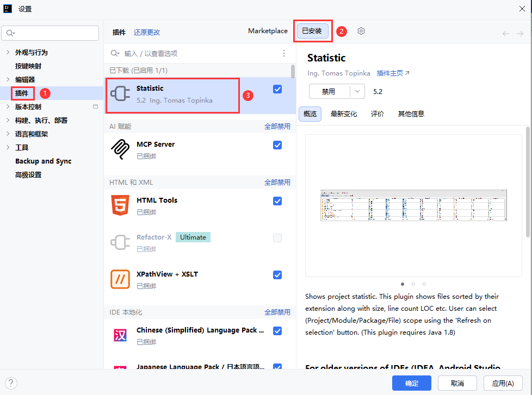Toggle the XPathView + XSLT checkbox

(x=277, y=275)
